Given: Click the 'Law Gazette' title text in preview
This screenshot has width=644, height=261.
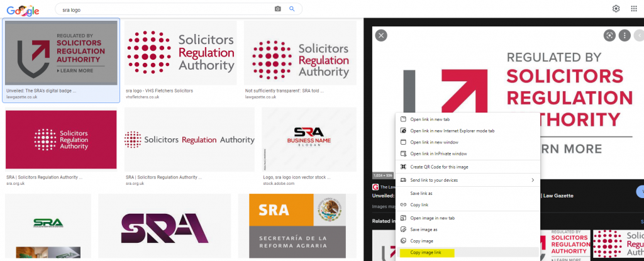Looking at the screenshot, I should (x=558, y=196).
